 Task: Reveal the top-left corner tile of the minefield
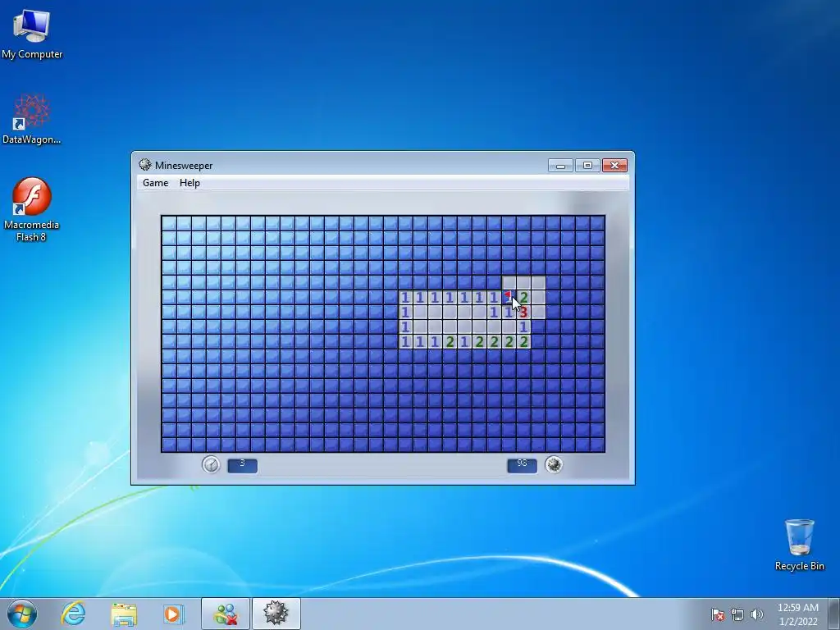[x=169, y=223]
